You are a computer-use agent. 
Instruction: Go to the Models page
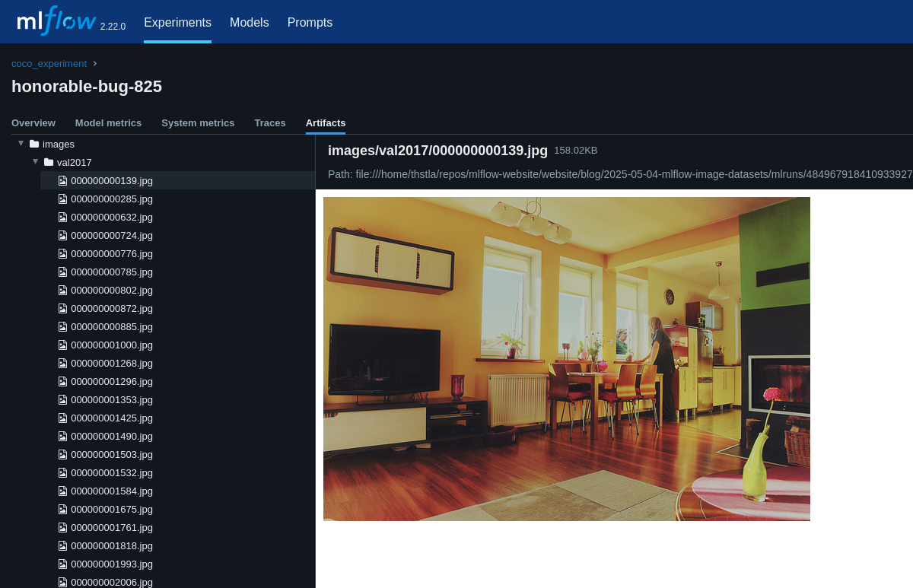pyautogui.click(x=250, y=22)
